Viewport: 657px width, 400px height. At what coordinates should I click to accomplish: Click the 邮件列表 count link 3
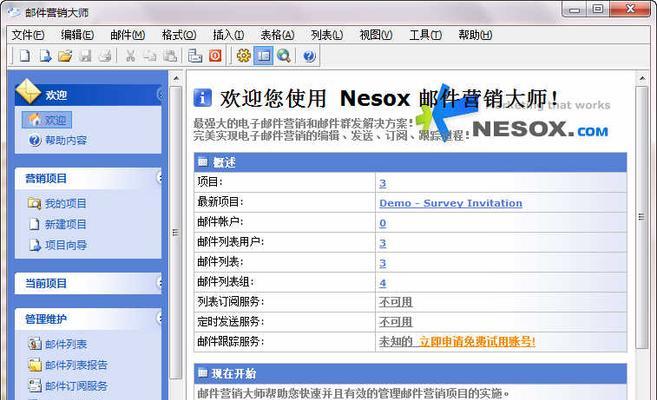coord(383,263)
